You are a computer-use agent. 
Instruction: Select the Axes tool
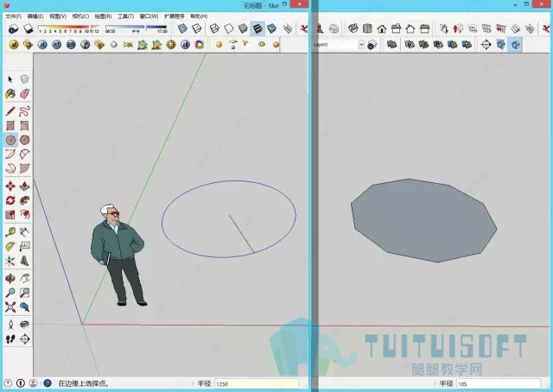[x=10, y=261]
